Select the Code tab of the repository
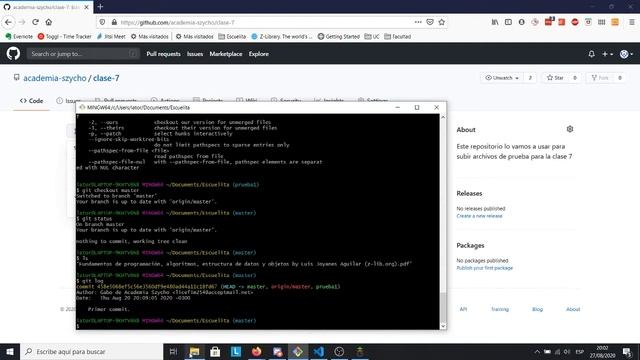The image size is (640, 360). coord(31,101)
